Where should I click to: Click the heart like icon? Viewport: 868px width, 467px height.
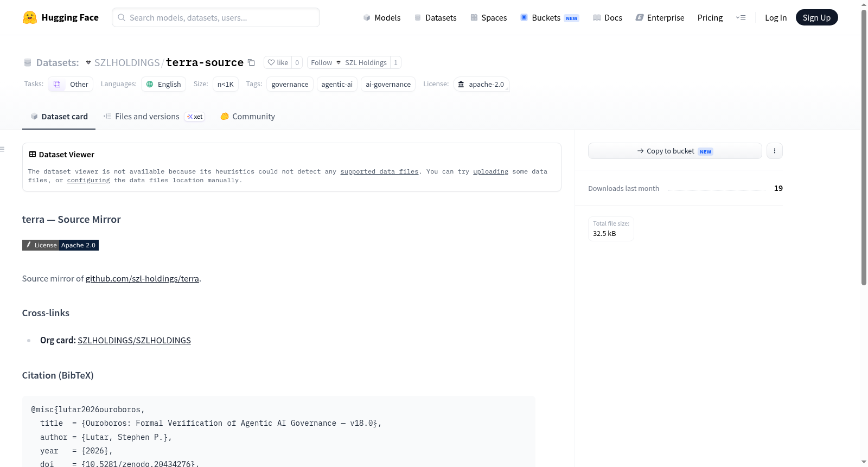click(271, 62)
